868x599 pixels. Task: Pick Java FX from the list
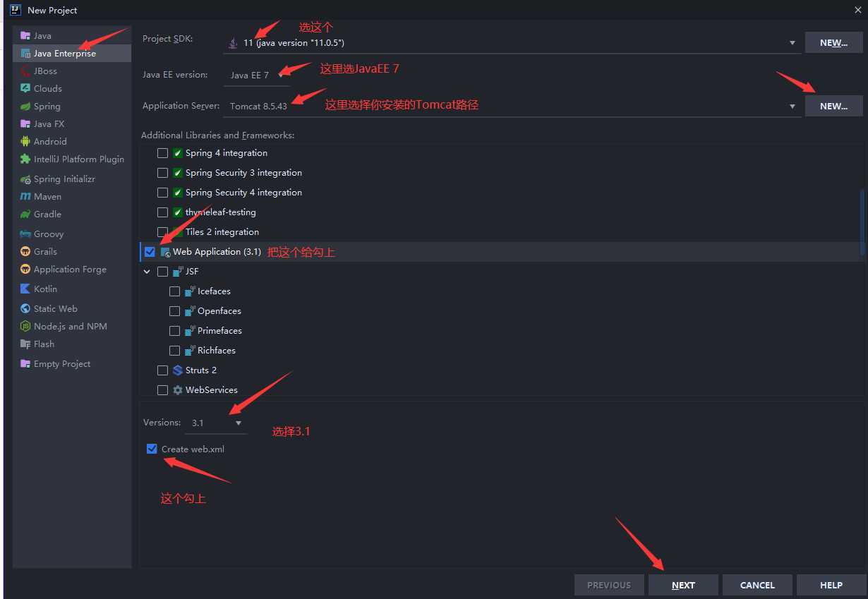[72, 123]
